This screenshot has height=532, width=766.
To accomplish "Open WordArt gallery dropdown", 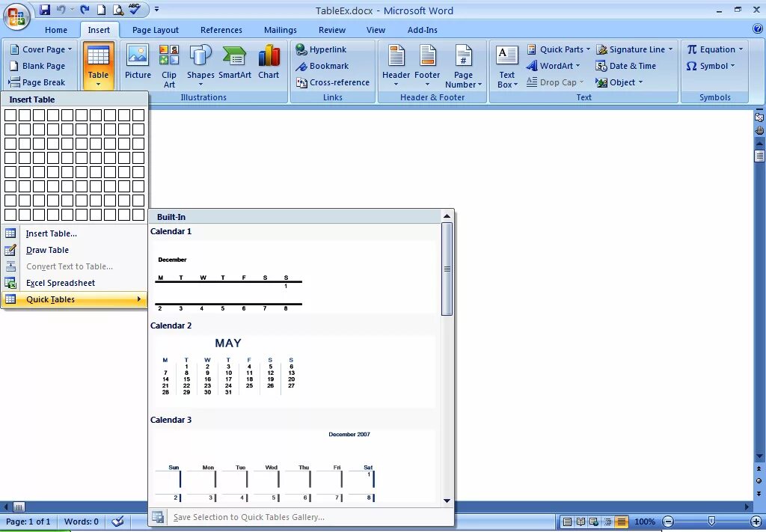I will tap(553, 66).
